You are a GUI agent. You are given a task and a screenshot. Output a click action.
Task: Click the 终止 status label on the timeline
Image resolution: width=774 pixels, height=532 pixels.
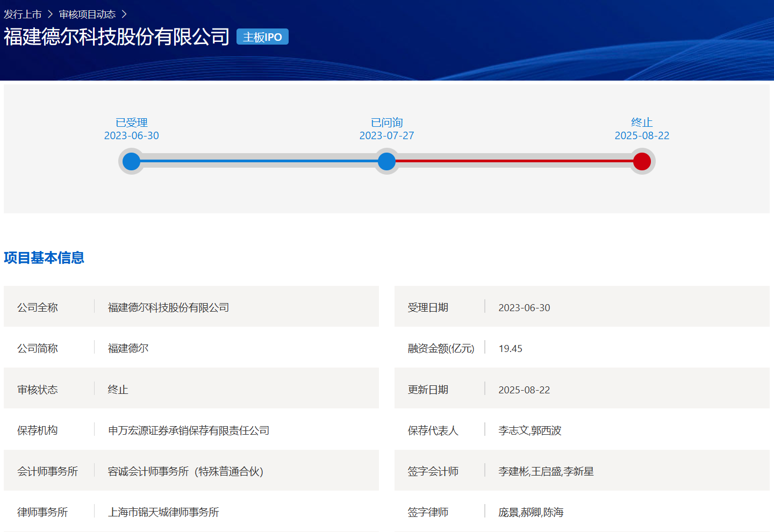coord(642,123)
